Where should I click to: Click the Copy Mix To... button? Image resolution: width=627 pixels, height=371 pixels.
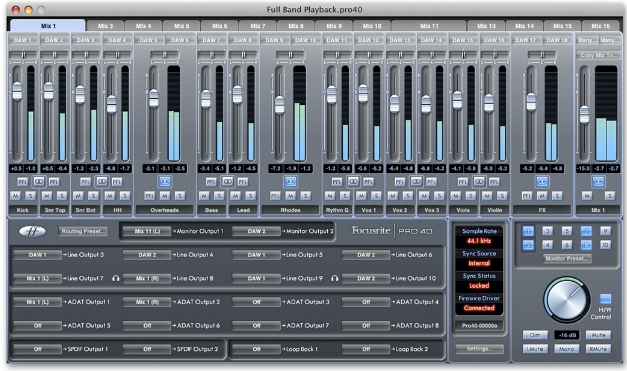(x=598, y=55)
